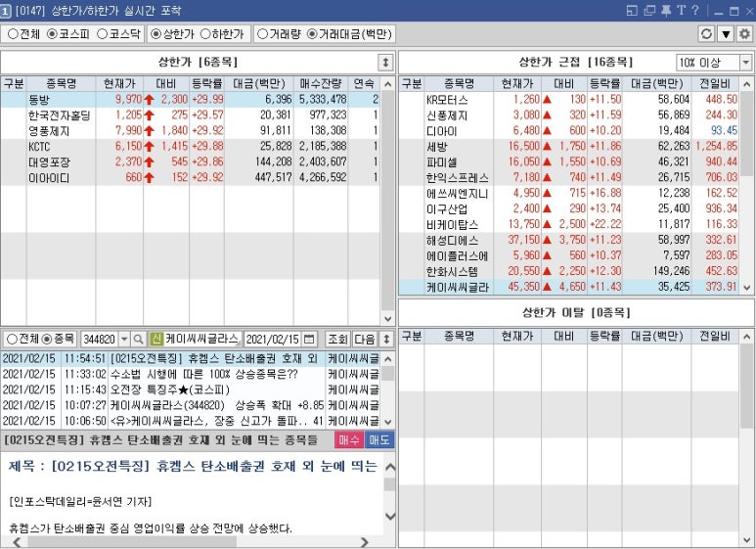Click the 신 badge icon before 케이씨씨글라스

(156, 340)
